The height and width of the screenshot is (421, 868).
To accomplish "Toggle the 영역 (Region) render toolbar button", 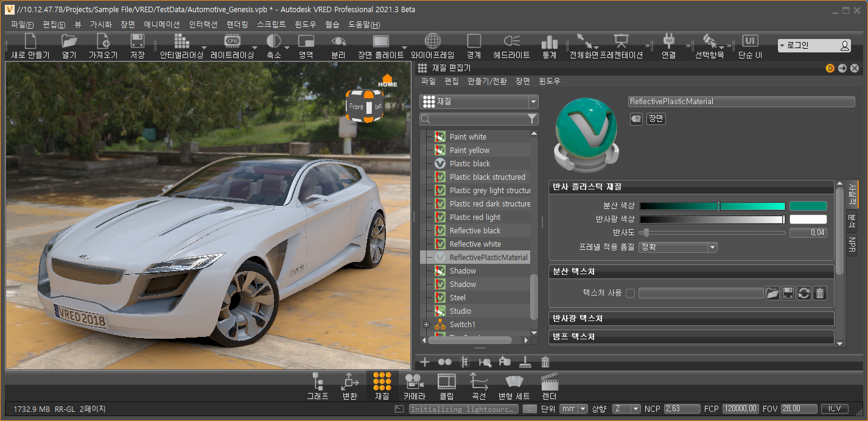I will point(306,41).
